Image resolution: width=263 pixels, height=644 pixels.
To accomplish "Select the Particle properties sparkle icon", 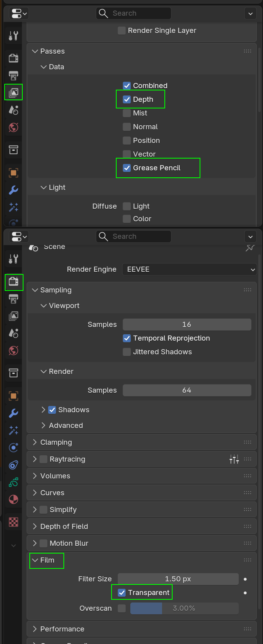I will 13,430.
